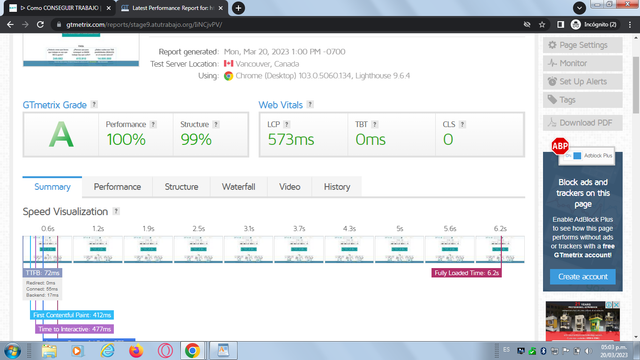This screenshot has height=360, width=640.
Task: Reload the GTmetrix report page
Action: point(40,24)
